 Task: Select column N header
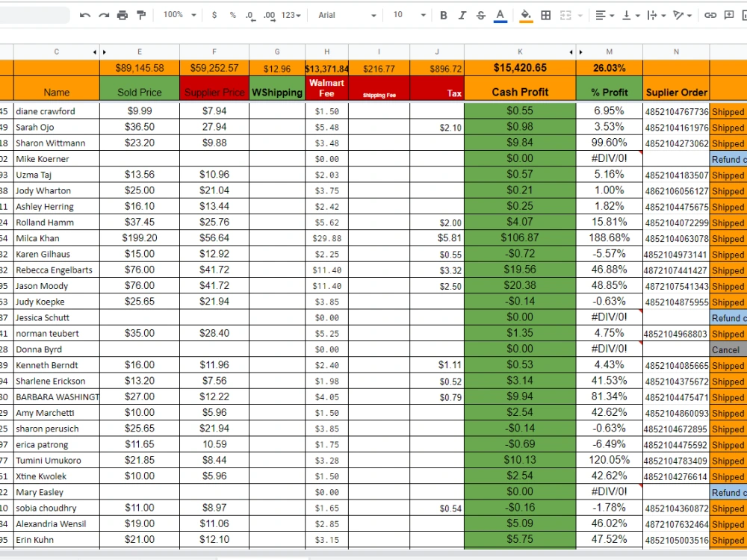(676, 52)
